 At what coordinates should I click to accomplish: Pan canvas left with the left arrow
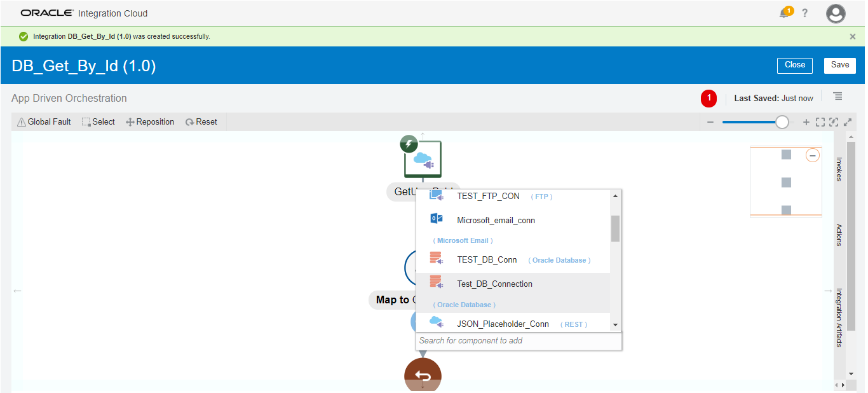(x=17, y=291)
